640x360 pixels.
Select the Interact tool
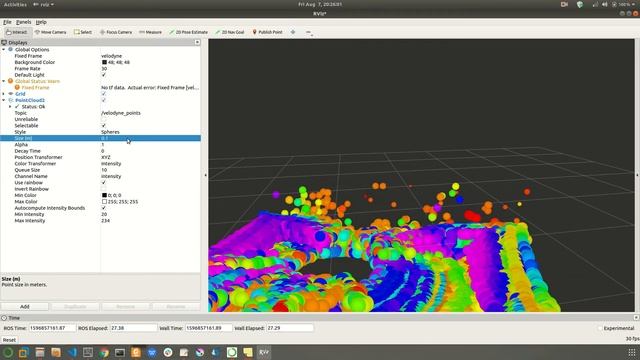click(x=17, y=32)
